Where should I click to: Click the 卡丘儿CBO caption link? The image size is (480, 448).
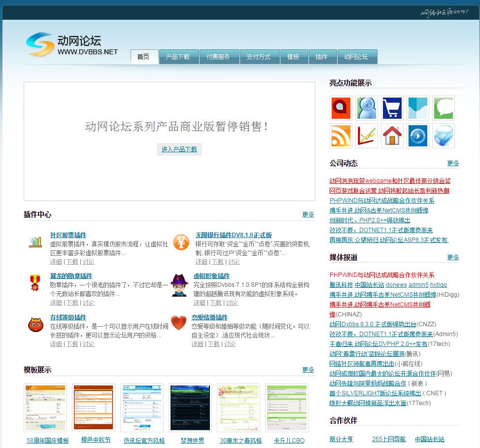pyautogui.click(x=289, y=440)
